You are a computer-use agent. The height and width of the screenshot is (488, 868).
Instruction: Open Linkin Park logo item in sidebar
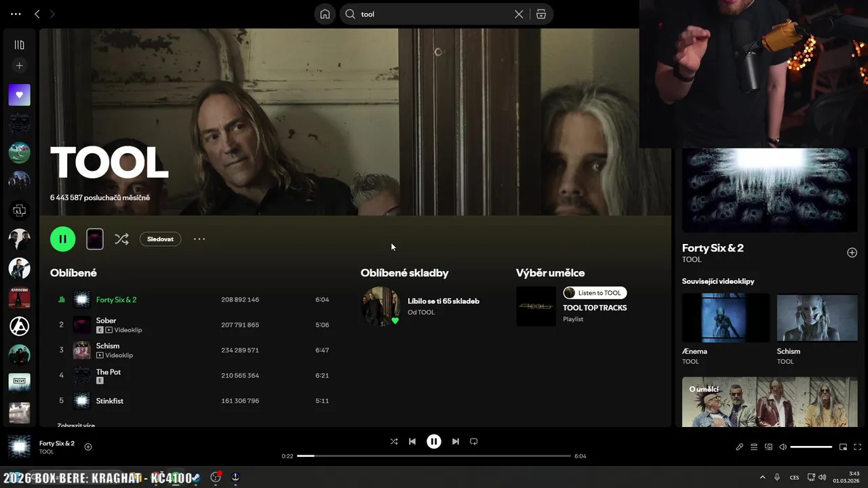[x=19, y=326]
